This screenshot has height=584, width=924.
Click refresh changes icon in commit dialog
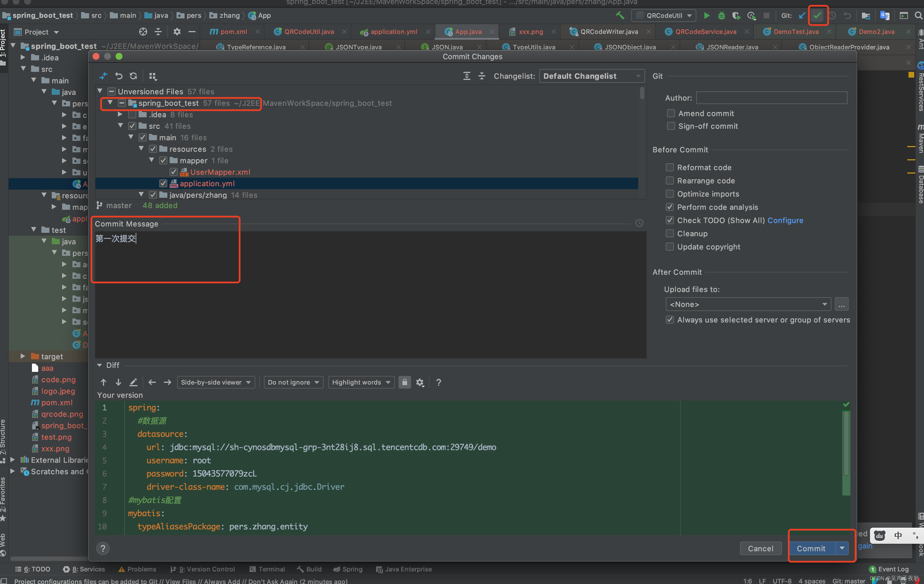click(x=133, y=76)
